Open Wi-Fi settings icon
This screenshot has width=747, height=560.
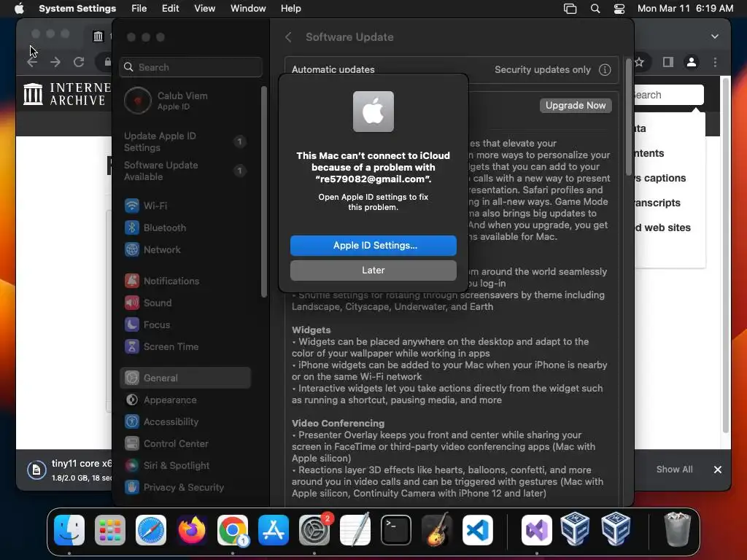tap(132, 206)
